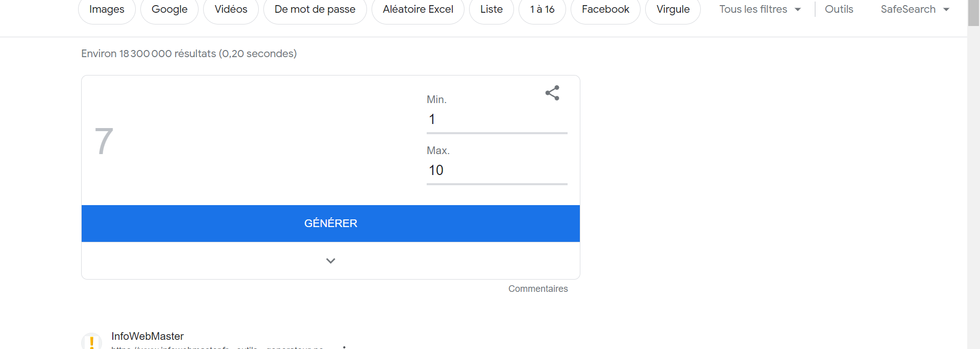Click the share icon in generator card
This screenshot has width=980, height=349.
(552, 93)
